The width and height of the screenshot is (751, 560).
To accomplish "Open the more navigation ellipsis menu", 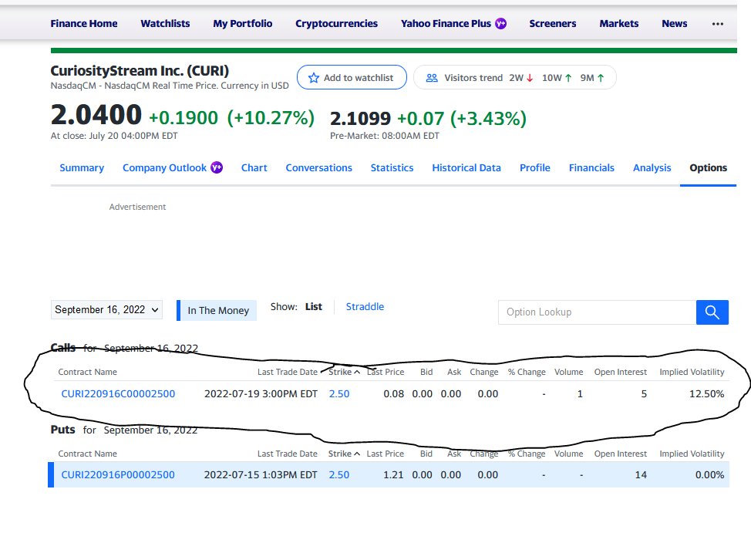I will point(718,23).
